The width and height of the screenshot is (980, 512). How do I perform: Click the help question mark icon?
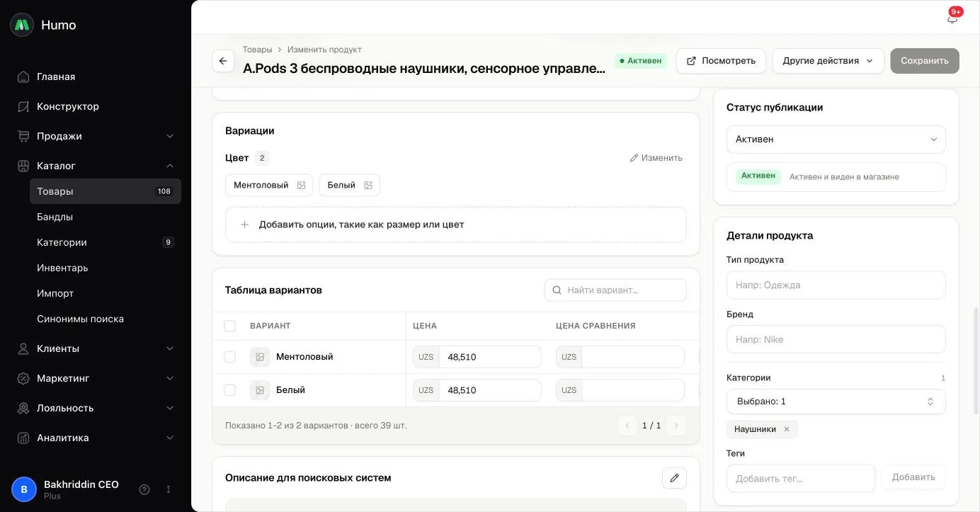(144, 489)
